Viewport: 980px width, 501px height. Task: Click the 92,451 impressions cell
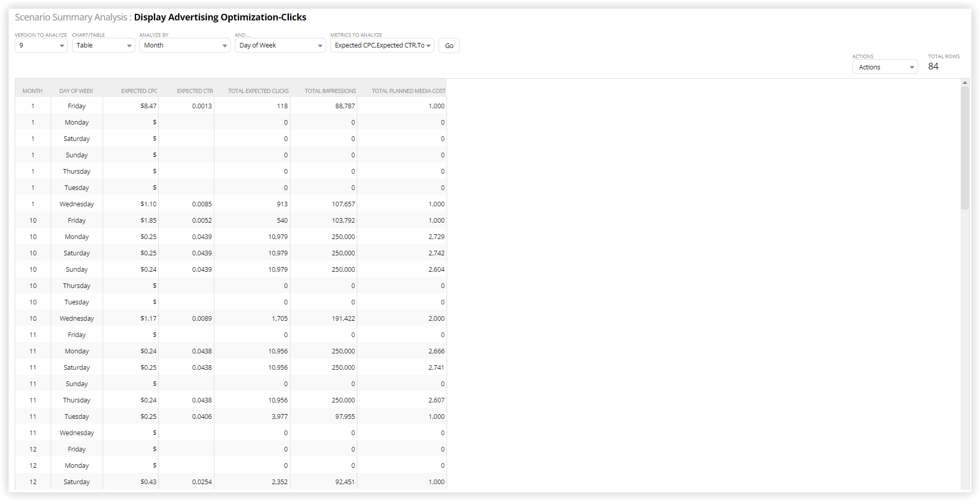324,482
